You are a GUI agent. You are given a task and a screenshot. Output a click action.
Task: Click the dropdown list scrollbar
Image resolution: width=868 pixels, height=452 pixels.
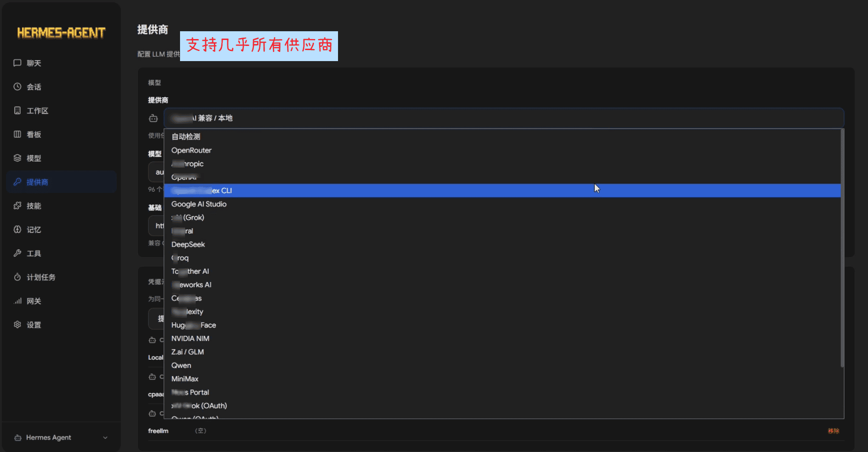(842, 248)
